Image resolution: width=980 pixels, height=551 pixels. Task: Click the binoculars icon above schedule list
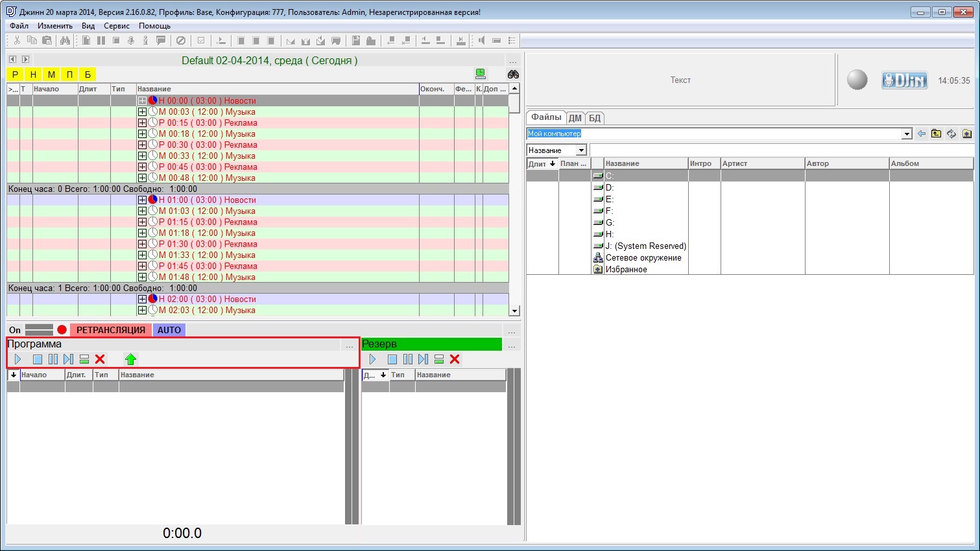coord(513,74)
